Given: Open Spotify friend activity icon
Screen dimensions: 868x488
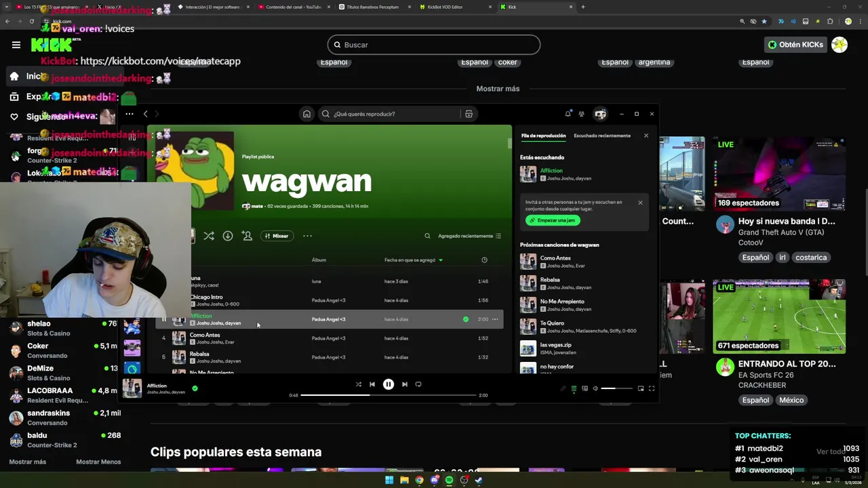Looking at the screenshot, I should point(581,114).
